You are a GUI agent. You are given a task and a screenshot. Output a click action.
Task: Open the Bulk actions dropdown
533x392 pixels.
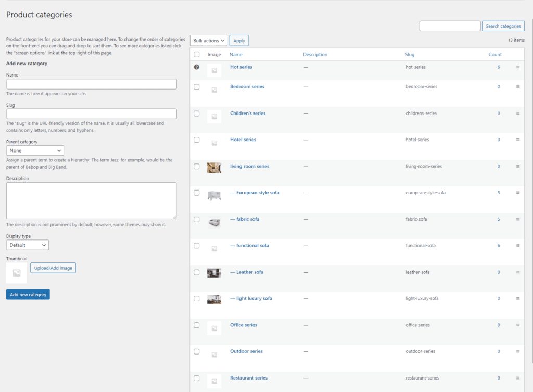209,41
